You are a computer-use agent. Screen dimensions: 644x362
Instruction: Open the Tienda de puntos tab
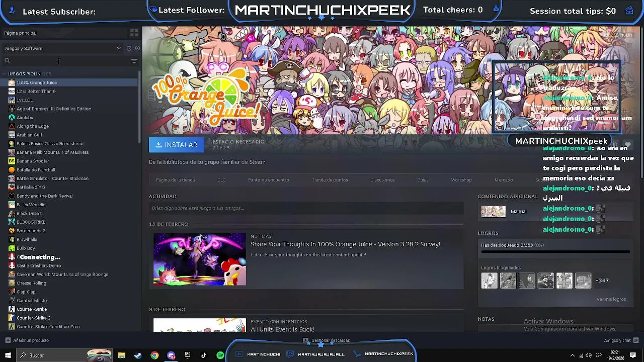click(x=330, y=180)
